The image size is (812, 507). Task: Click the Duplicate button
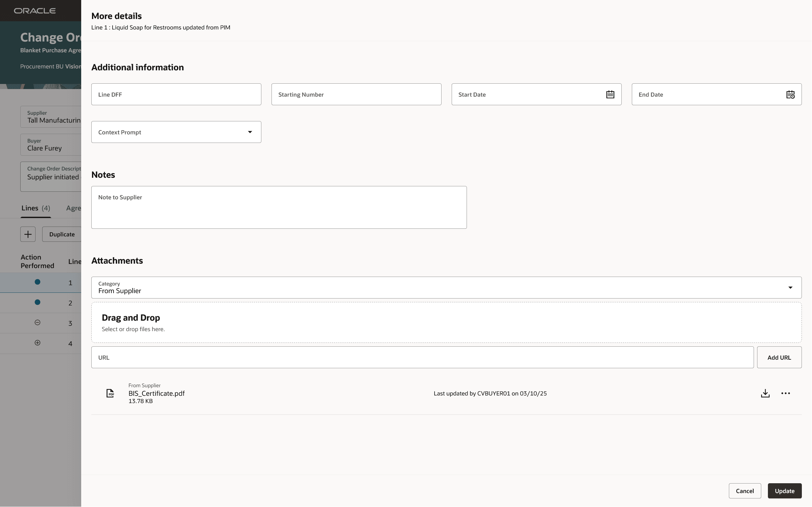62,234
